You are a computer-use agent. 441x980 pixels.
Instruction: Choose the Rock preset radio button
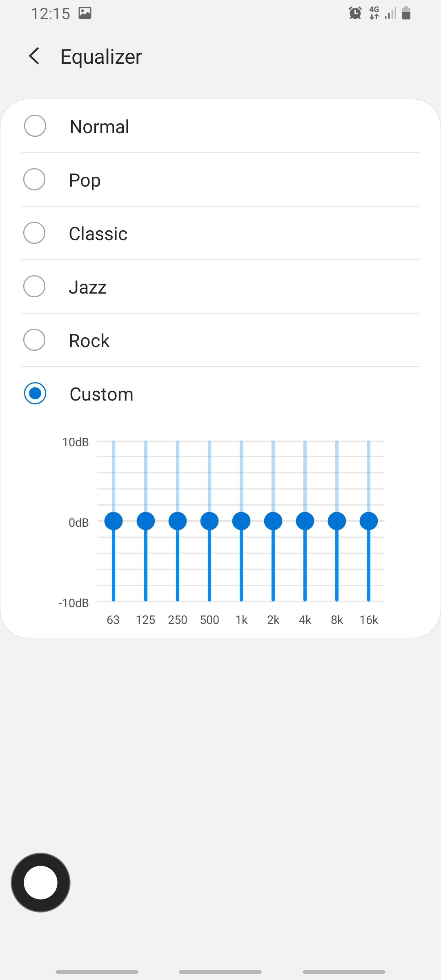(34, 340)
